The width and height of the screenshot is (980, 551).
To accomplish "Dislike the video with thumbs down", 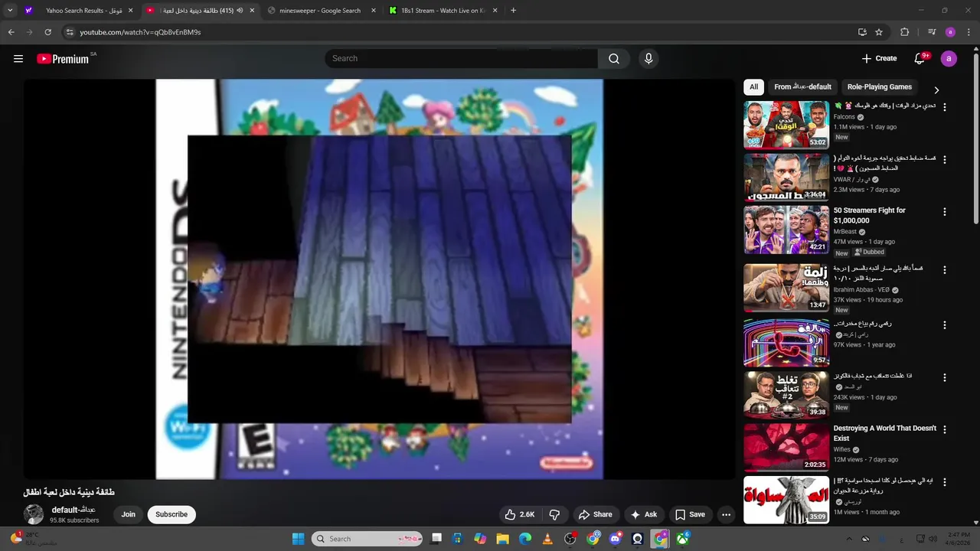I will coord(555,514).
